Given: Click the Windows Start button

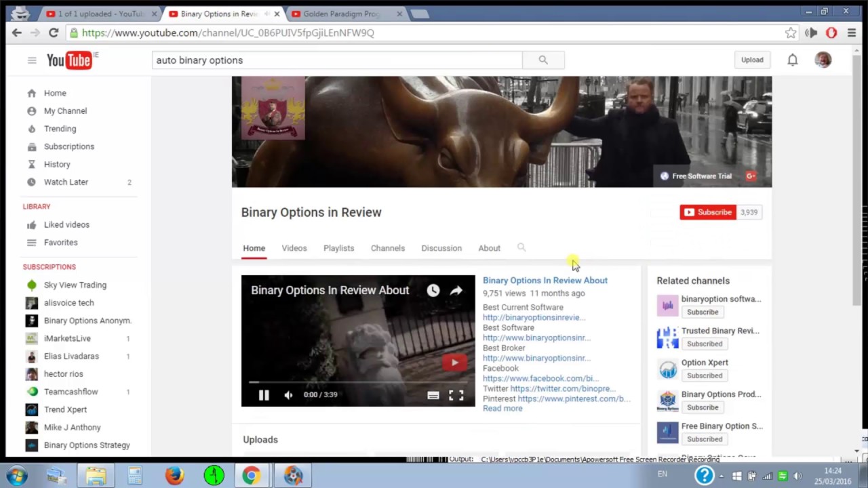Looking at the screenshot, I should click(x=17, y=475).
